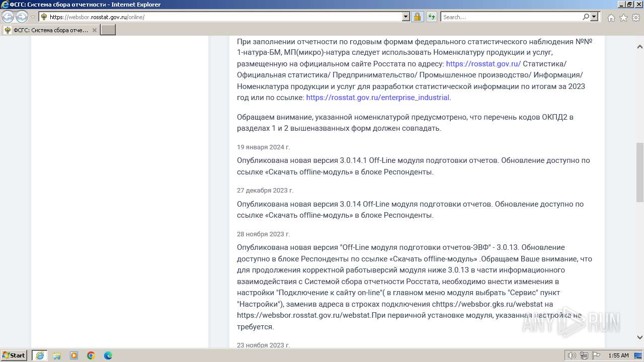Click the vertical scrollbar thumb

click(640, 172)
